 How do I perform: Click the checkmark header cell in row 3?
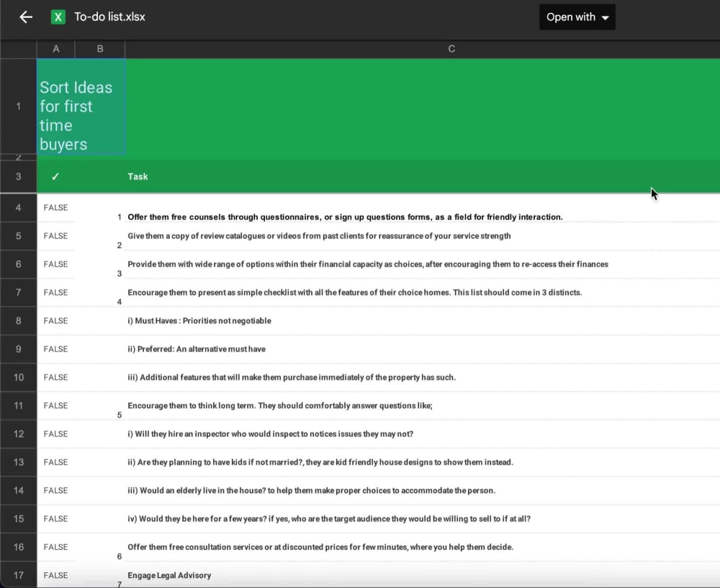(55, 176)
